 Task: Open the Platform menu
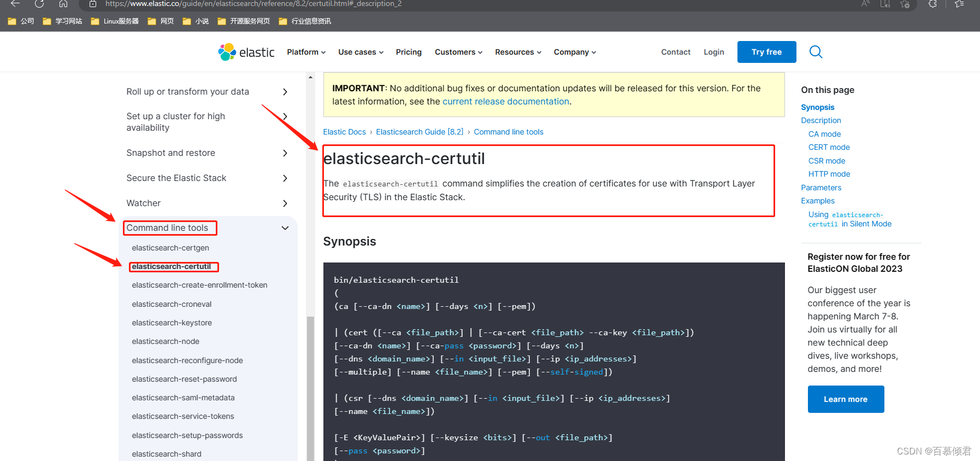[x=306, y=52]
